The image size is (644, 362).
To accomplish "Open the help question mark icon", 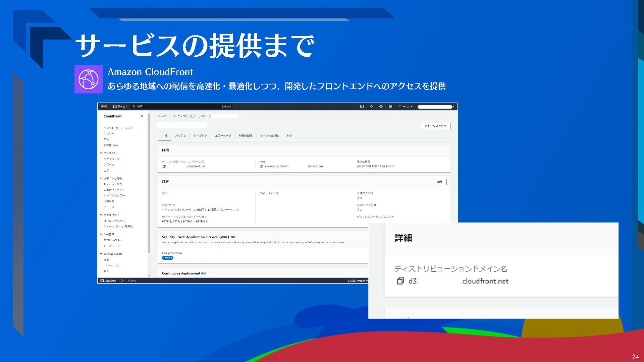I will pos(381,106).
